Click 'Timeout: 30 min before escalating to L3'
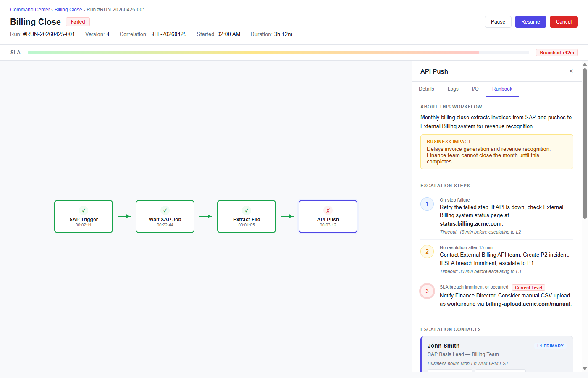 coord(480,271)
